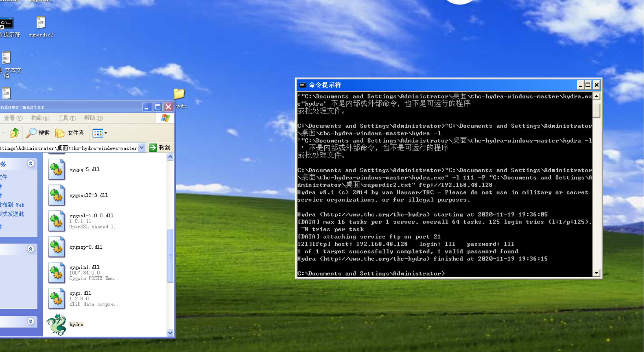Select the cygsasl2-3.dll file icon
The image size is (644, 352).
click(57, 196)
